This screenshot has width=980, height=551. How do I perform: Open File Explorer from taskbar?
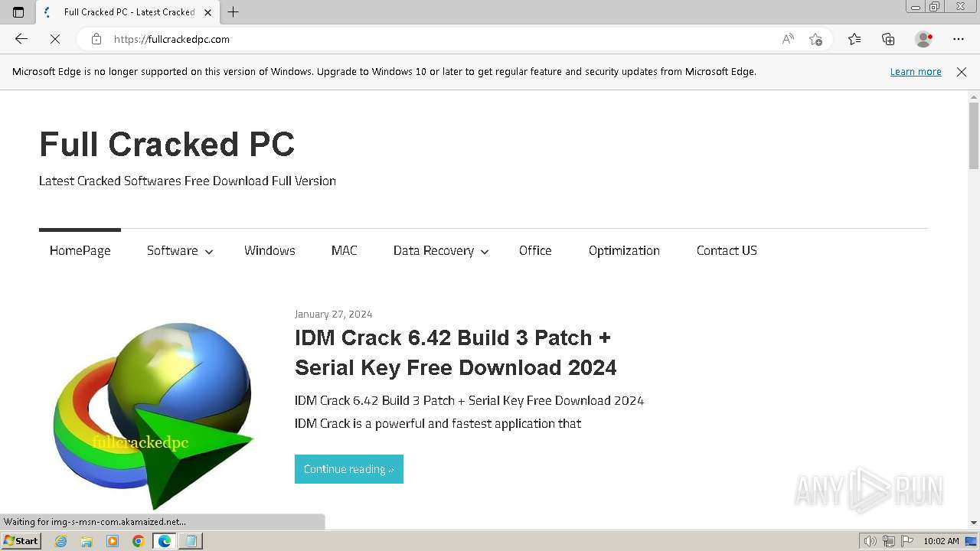(x=87, y=541)
